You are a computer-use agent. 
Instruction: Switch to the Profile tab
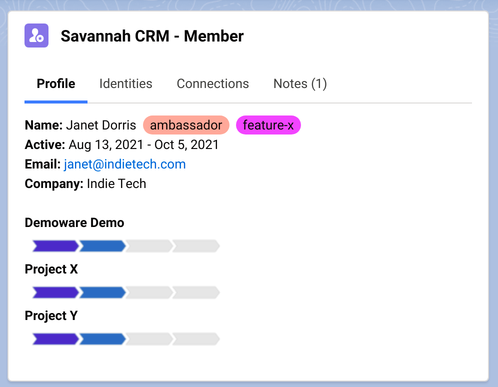[56, 84]
